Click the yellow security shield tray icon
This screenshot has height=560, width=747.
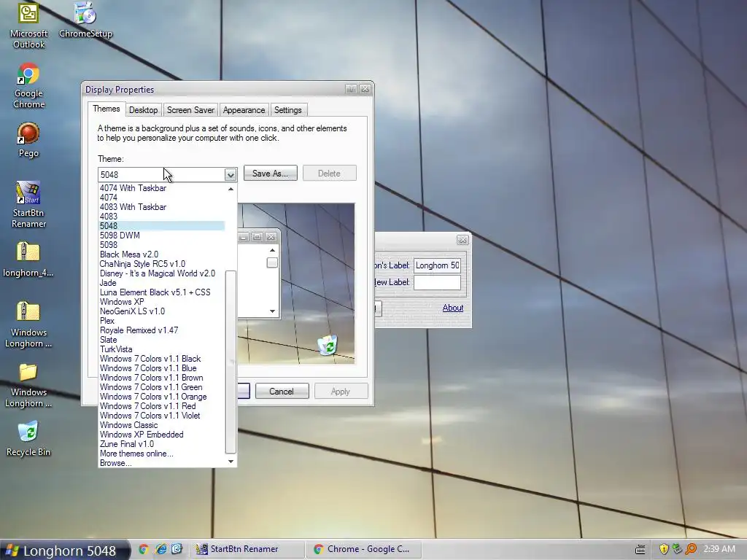click(664, 550)
